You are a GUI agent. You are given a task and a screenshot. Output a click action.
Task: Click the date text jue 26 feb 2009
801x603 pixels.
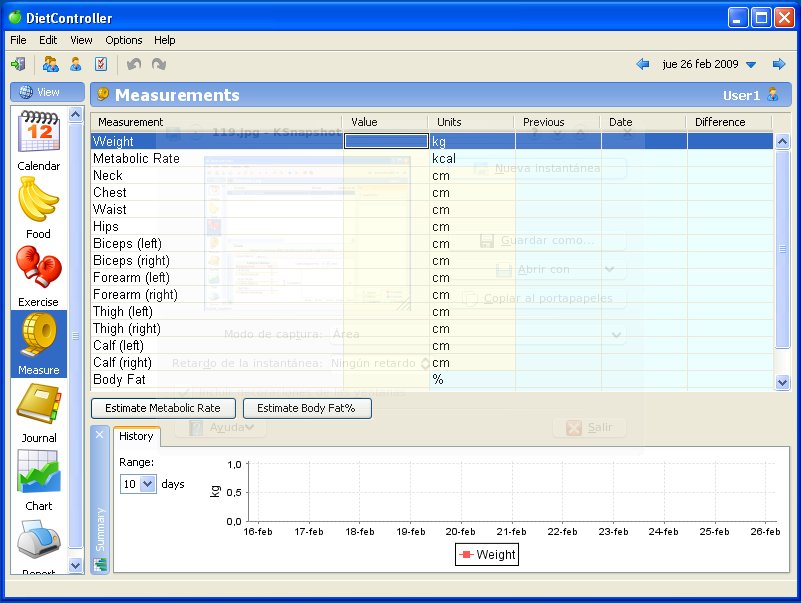coord(700,64)
